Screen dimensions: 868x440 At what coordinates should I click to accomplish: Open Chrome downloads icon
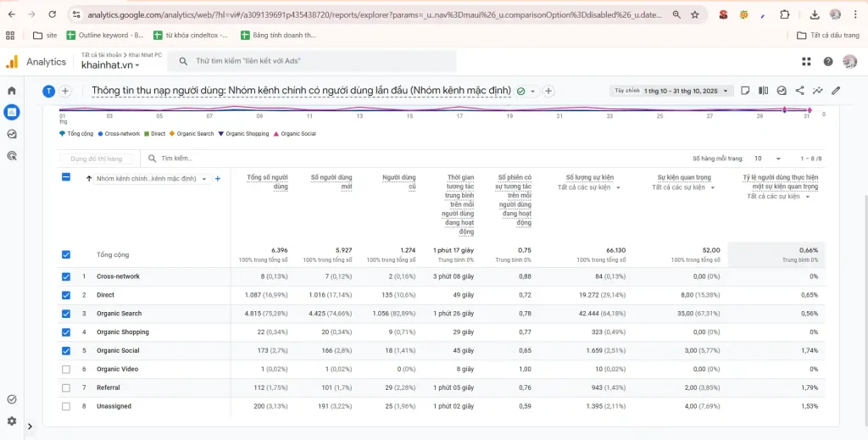pos(815,15)
